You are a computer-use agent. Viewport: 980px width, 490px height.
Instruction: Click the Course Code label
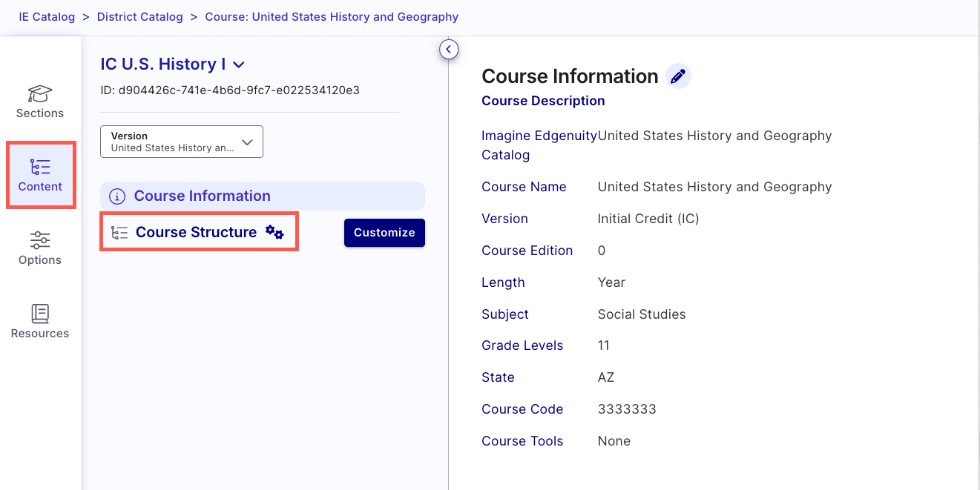click(x=522, y=409)
